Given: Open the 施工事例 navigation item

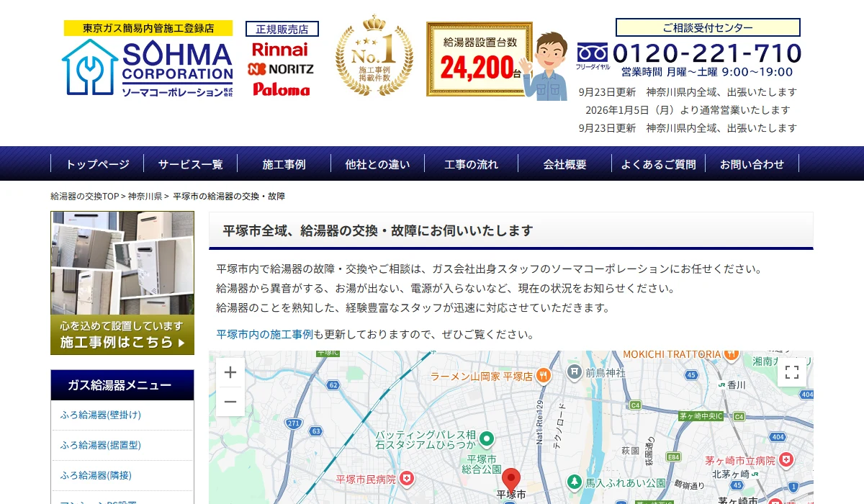Looking at the screenshot, I should pos(284,164).
